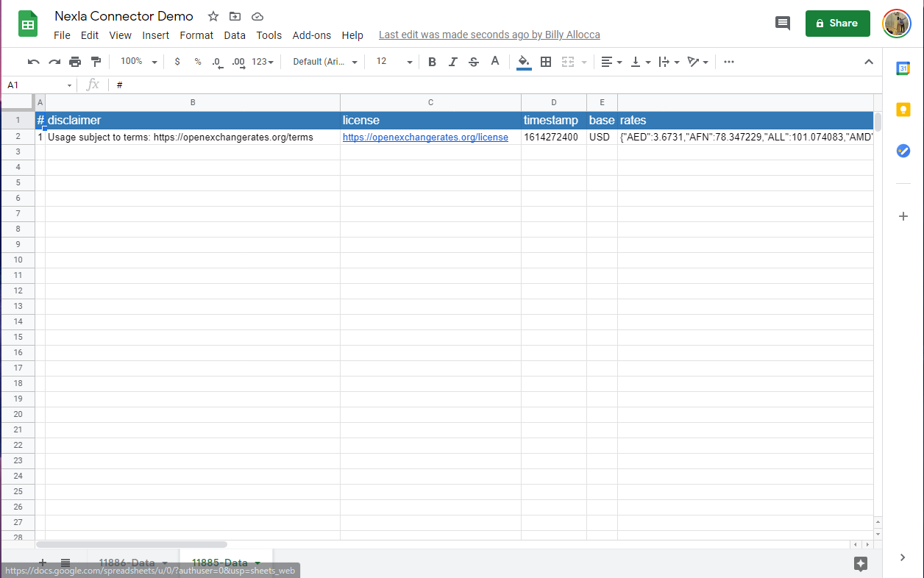
Task: Get add-ons with the plus icon
Action: click(x=903, y=216)
